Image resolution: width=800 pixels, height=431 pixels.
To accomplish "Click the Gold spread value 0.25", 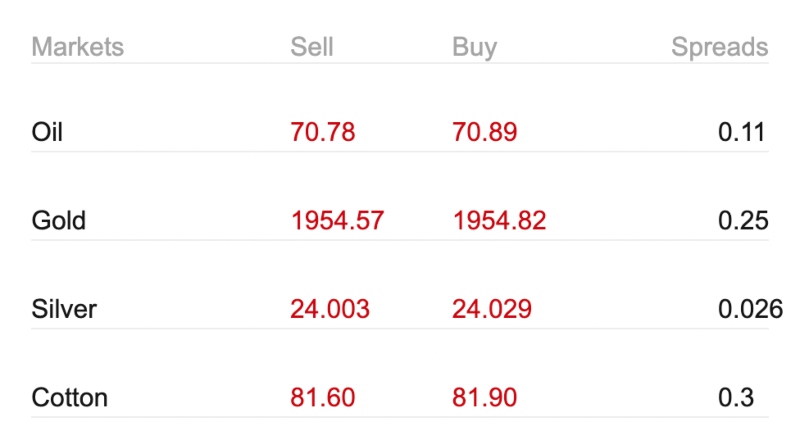I will [x=743, y=221].
